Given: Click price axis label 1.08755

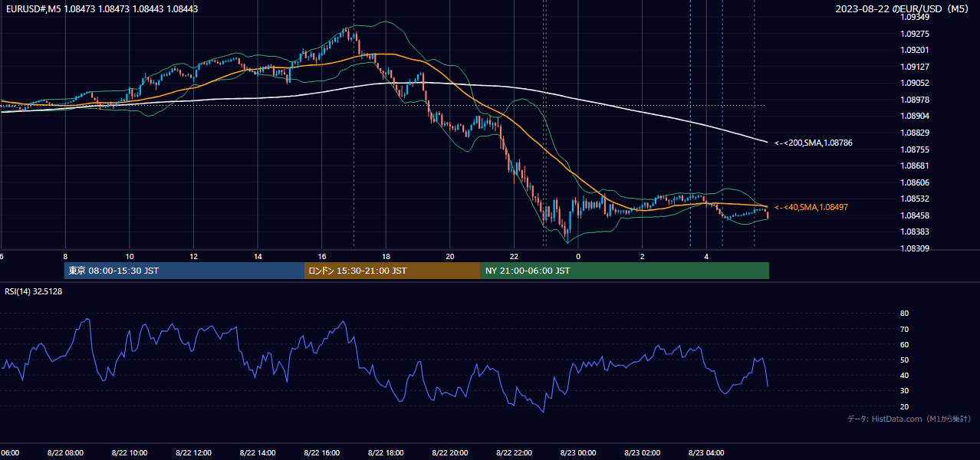Looking at the screenshot, I should click(915, 149).
